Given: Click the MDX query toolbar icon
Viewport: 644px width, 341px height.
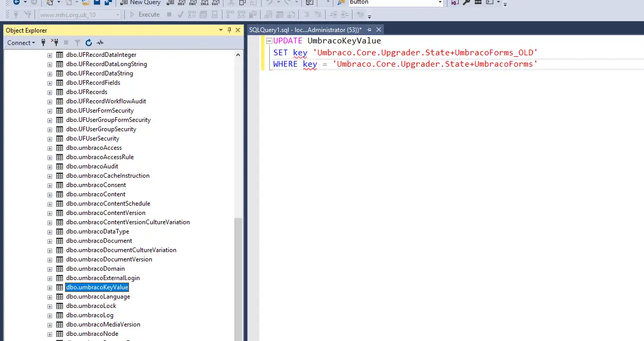Looking at the screenshot, I should 182,3.
